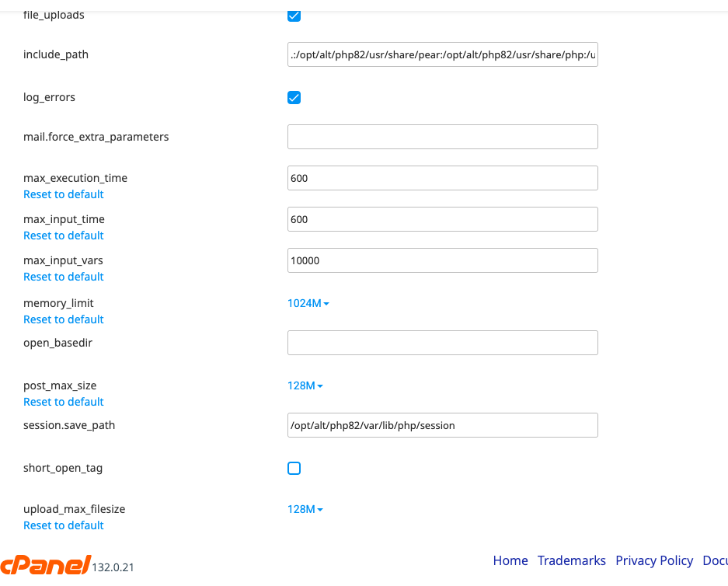This screenshot has height=586, width=728.
Task: Reset max_input_time to default
Action: click(64, 235)
